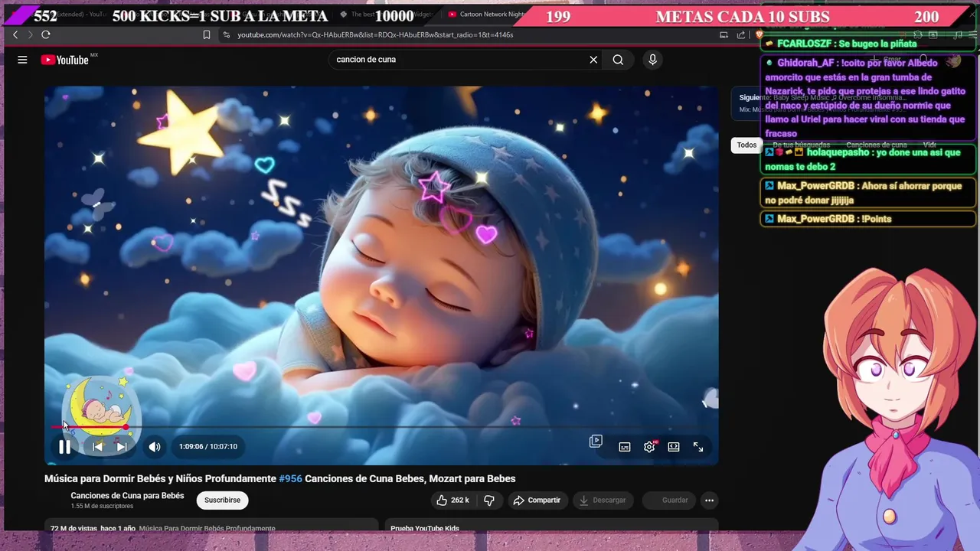Click the video title text
Image resolution: width=980 pixels, height=551 pixels.
(279, 478)
